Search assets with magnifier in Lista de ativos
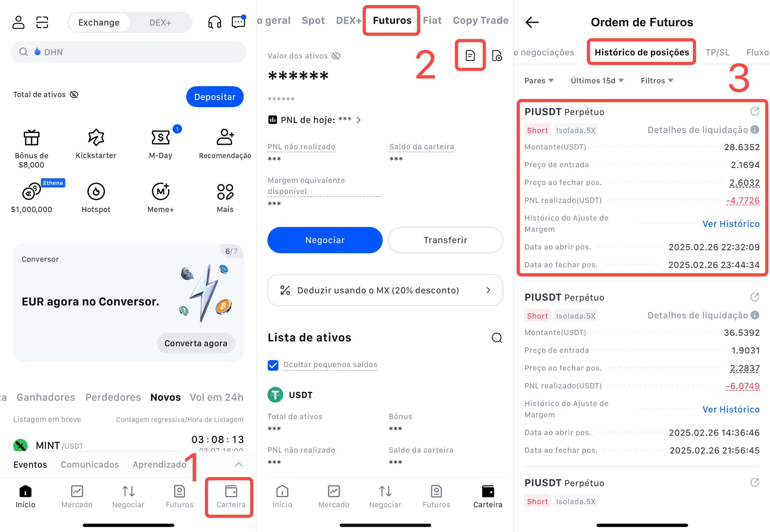Screen dimensions: 770x532 click(x=497, y=338)
